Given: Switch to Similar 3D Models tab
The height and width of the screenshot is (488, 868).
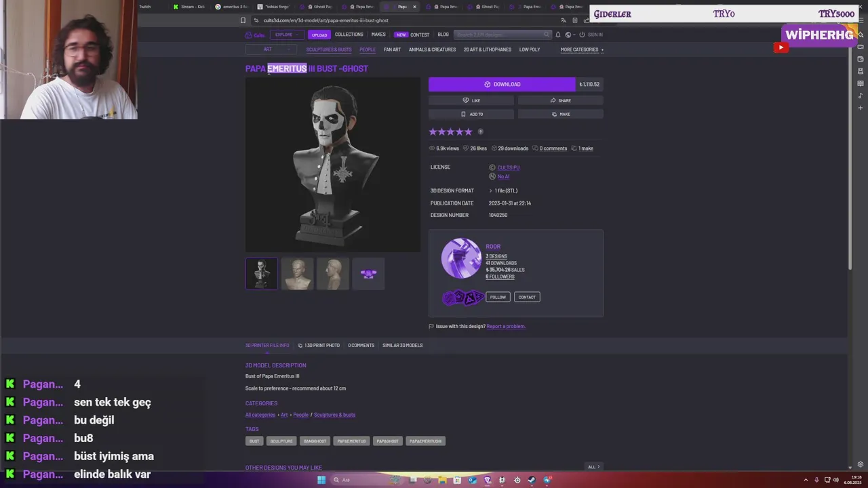Looking at the screenshot, I should (x=403, y=345).
